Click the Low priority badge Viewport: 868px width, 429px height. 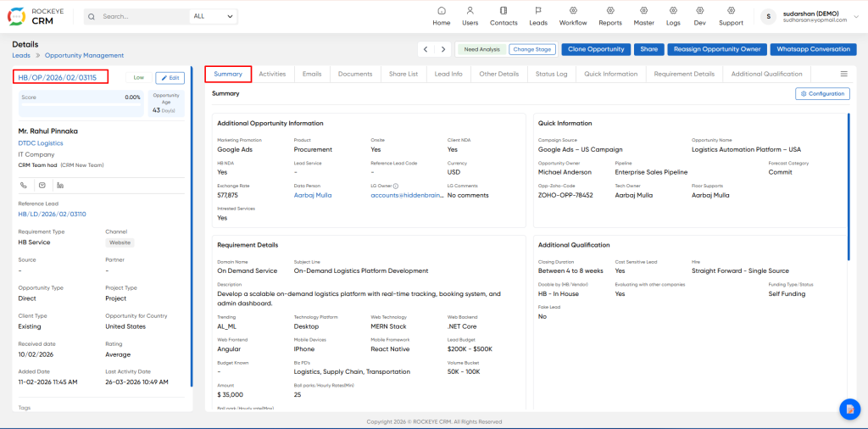[139, 78]
